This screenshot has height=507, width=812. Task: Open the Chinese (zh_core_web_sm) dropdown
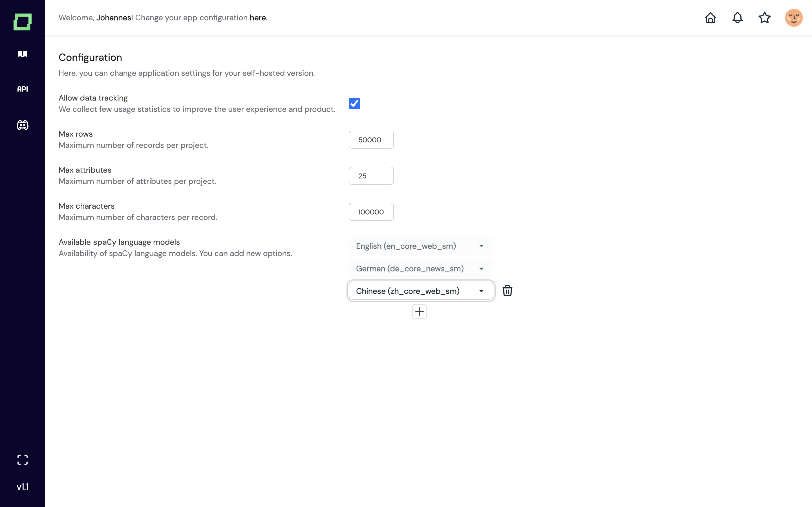[421, 291]
